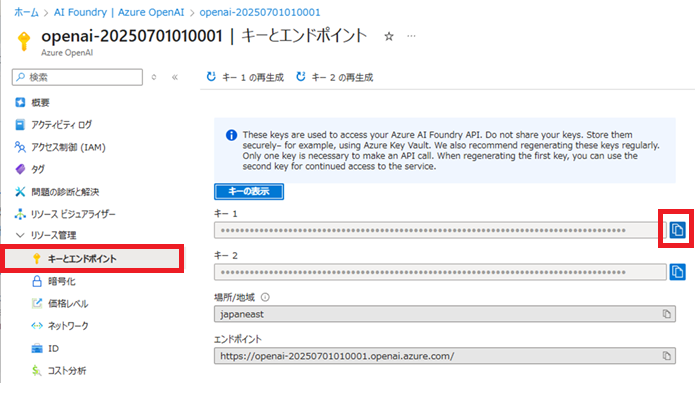Click the japaneast location field
695x412 pixels.
[x=445, y=314]
